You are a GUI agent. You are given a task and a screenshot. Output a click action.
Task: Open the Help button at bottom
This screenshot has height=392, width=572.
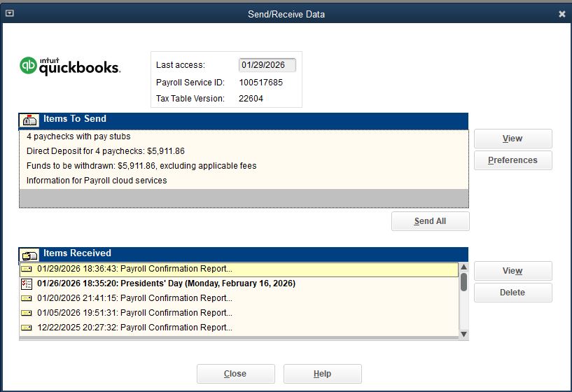(x=322, y=374)
